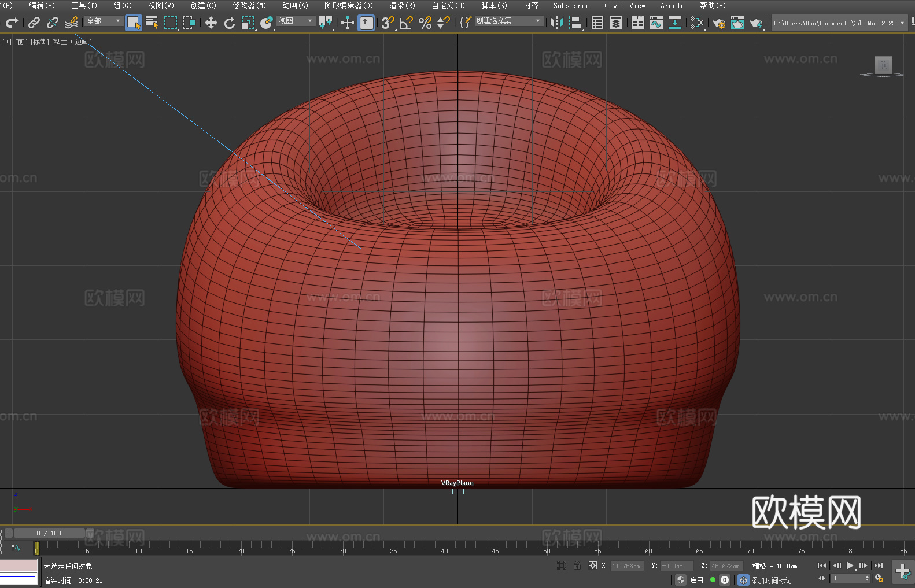Click the time slider '0 / 100' handle

coord(49,533)
